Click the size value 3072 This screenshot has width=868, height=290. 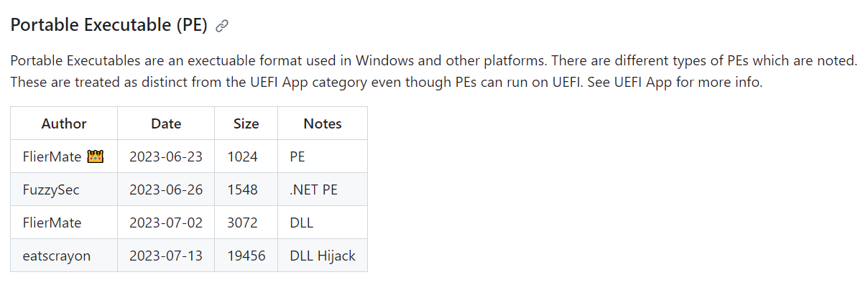point(242,223)
